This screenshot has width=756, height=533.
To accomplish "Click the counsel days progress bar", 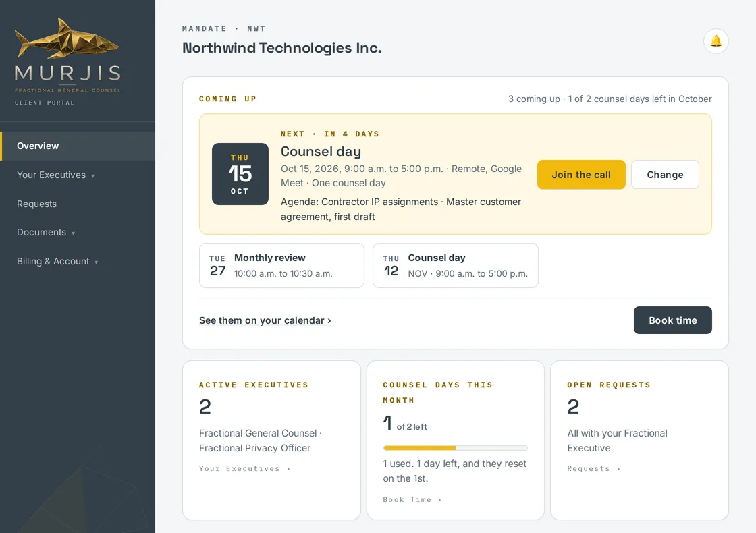I will point(455,448).
